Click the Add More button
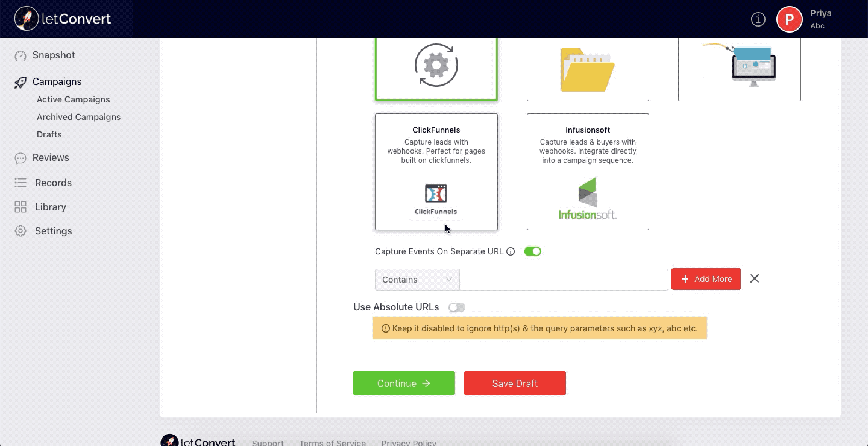The width and height of the screenshot is (868, 446). [706, 279]
